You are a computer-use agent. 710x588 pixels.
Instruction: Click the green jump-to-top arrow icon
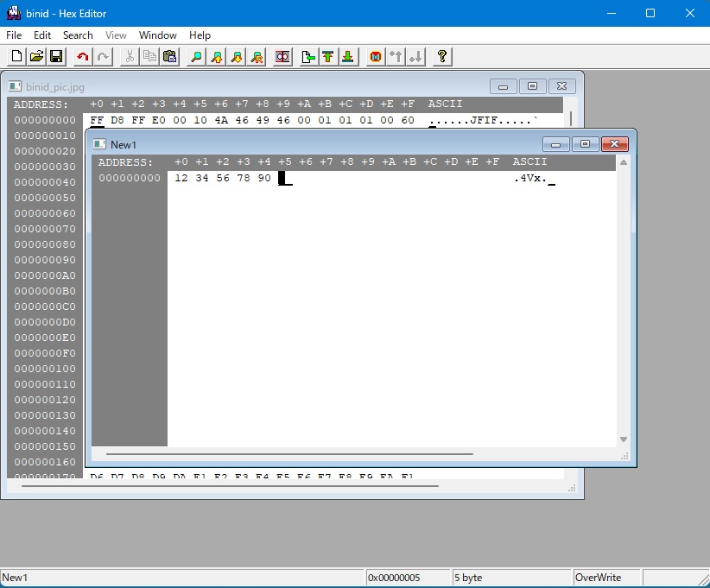point(328,57)
